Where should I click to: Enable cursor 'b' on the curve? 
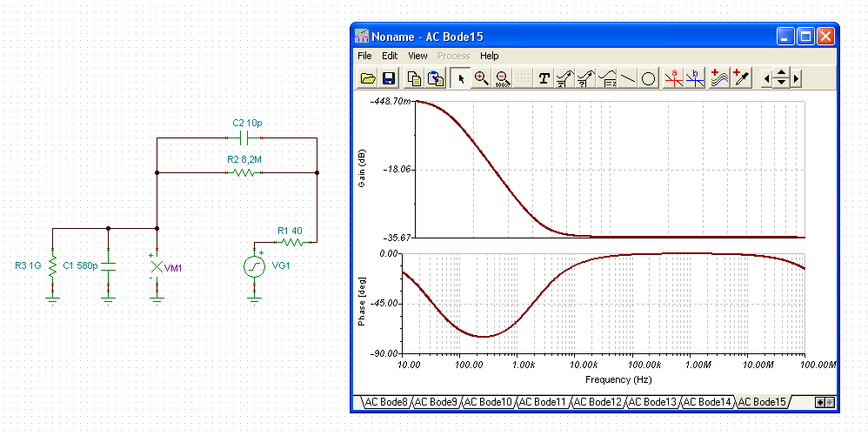pyautogui.click(x=695, y=78)
